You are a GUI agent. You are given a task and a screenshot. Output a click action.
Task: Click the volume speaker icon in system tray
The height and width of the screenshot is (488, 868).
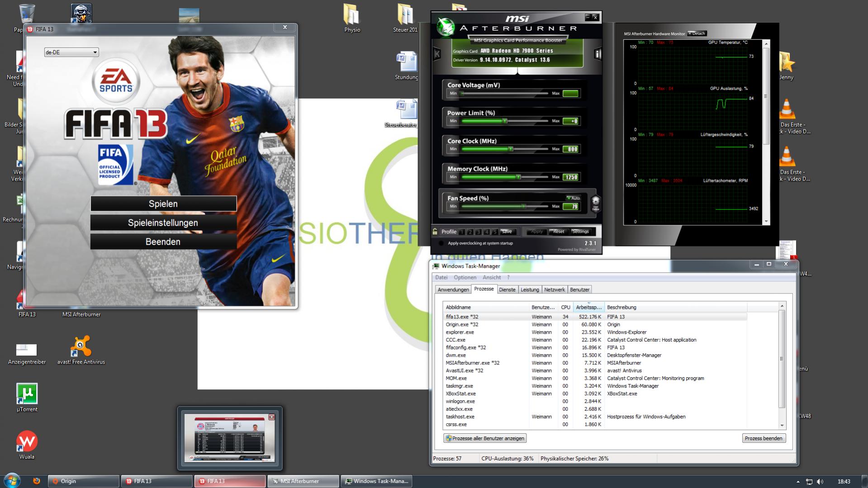820,482
